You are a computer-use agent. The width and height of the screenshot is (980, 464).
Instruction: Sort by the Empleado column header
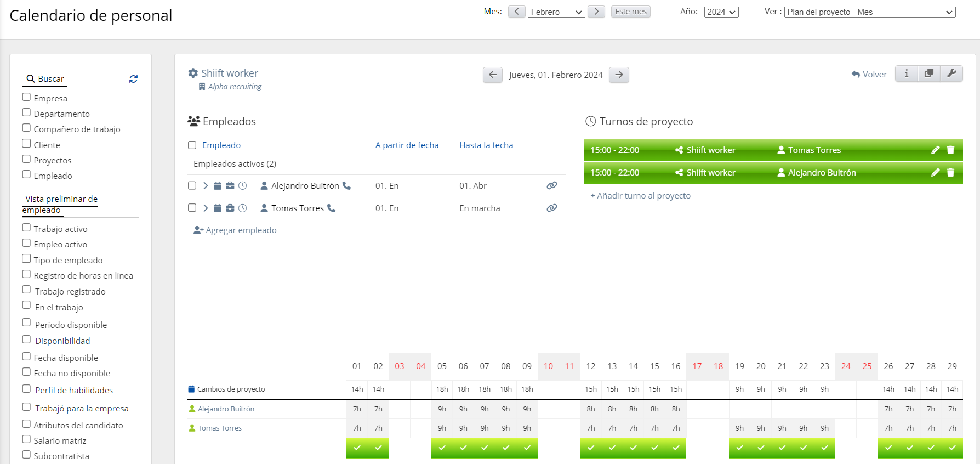point(221,145)
